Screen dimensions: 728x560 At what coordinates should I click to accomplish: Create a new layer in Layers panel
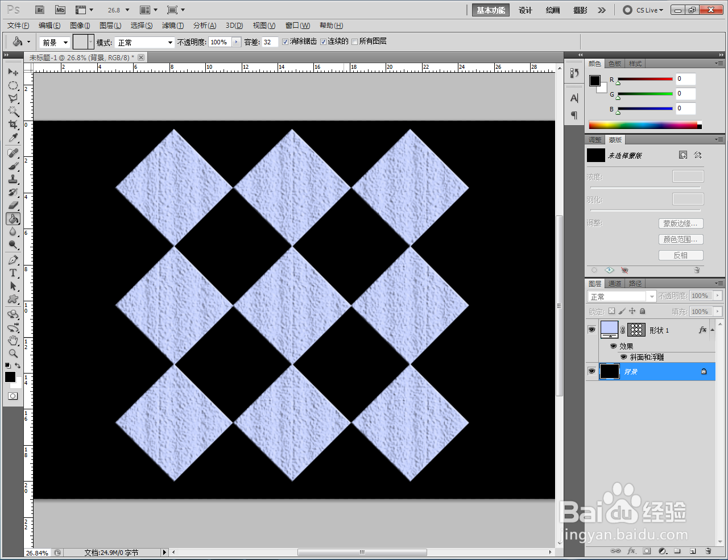[693, 551]
